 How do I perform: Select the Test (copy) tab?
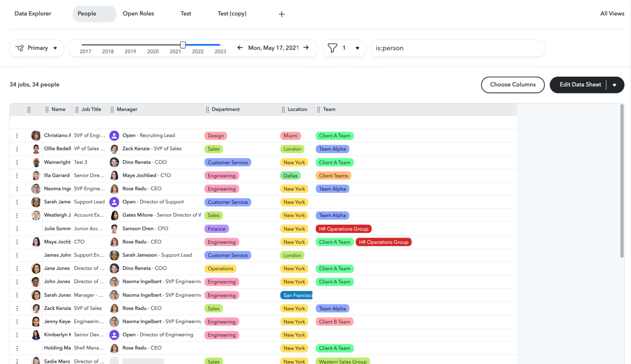pyautogui.click(x=232, y=14)
